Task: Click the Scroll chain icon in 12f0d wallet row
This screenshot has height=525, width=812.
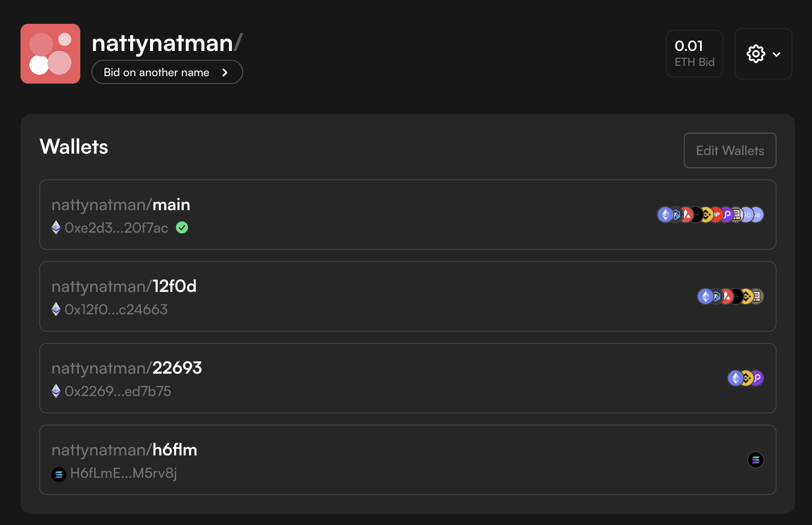Action: pyautogui.click(x=757, y=296)
